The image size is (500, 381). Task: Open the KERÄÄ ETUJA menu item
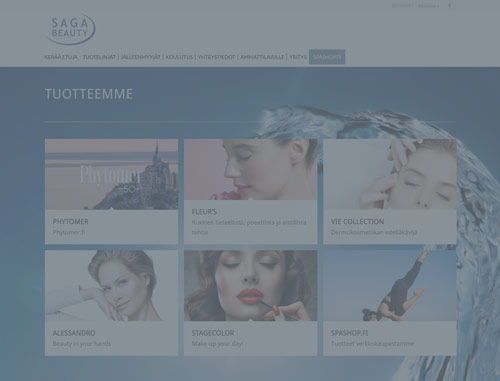[61, 57]
